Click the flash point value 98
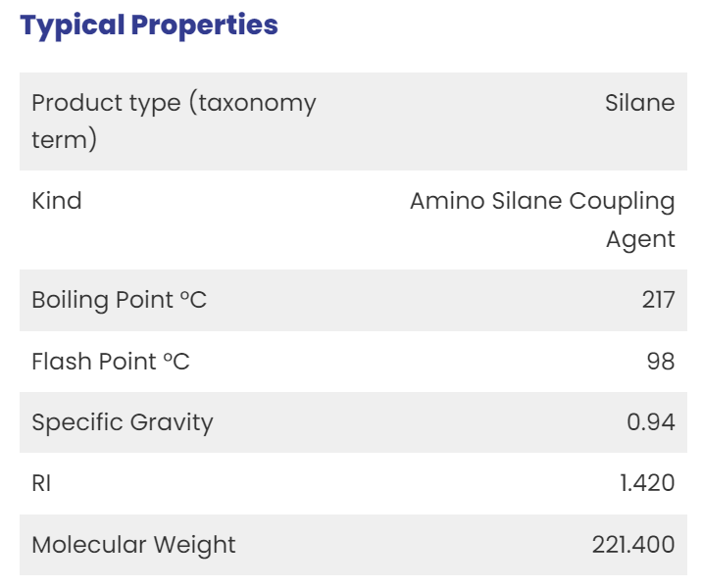Viewport: 703px width, 588px height. (661, 362)
